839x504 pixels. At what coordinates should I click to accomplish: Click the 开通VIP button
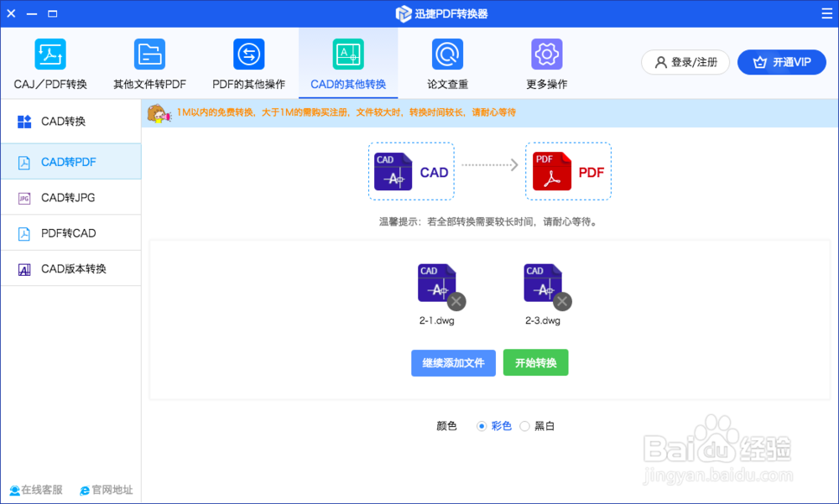(x=782, y=62)
